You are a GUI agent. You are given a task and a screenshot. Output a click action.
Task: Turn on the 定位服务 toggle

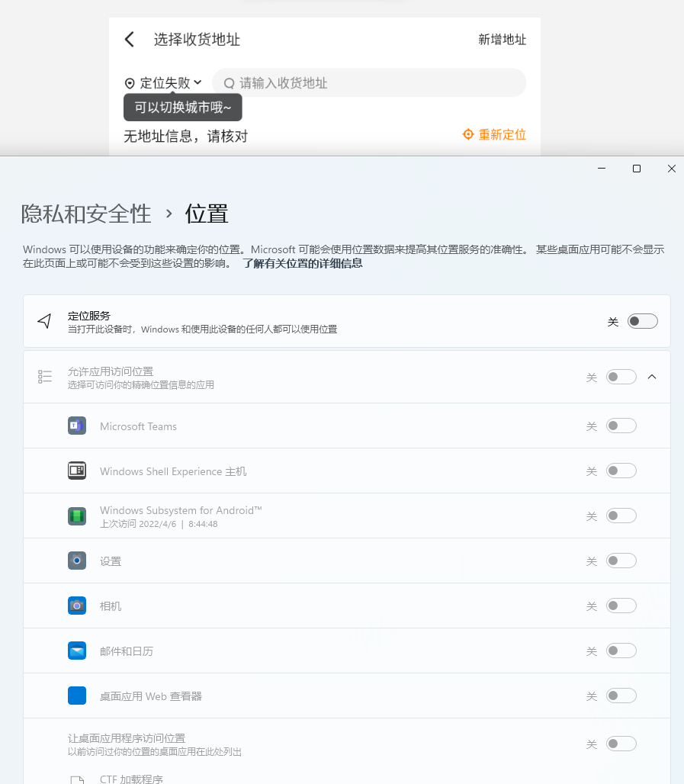click(x=643, y=321)
